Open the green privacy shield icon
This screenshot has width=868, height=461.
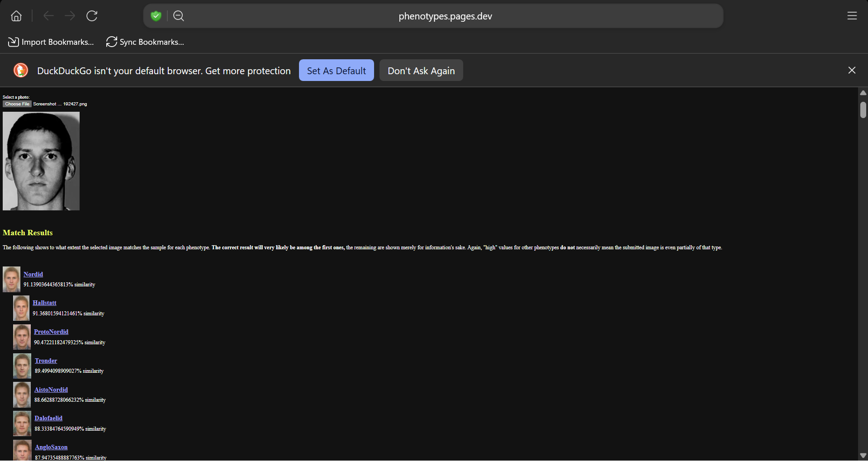pos(156,16)
